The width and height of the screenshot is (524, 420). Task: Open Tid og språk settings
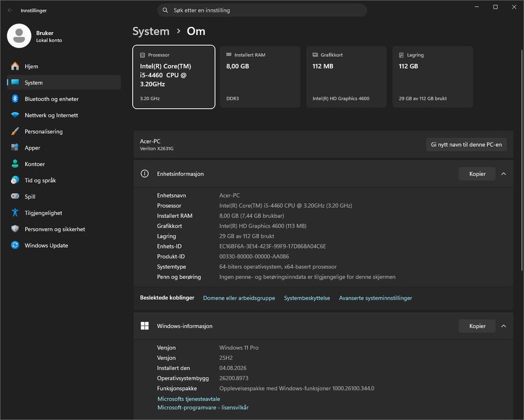(x=64, y=181)
